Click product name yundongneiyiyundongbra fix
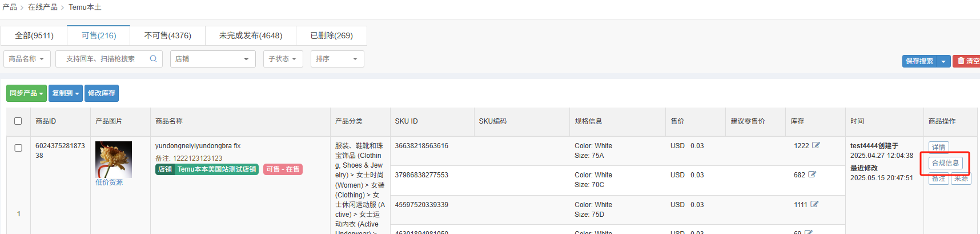Image resolution: width=980 pixels, height=234 pixels. coord(198,146)
